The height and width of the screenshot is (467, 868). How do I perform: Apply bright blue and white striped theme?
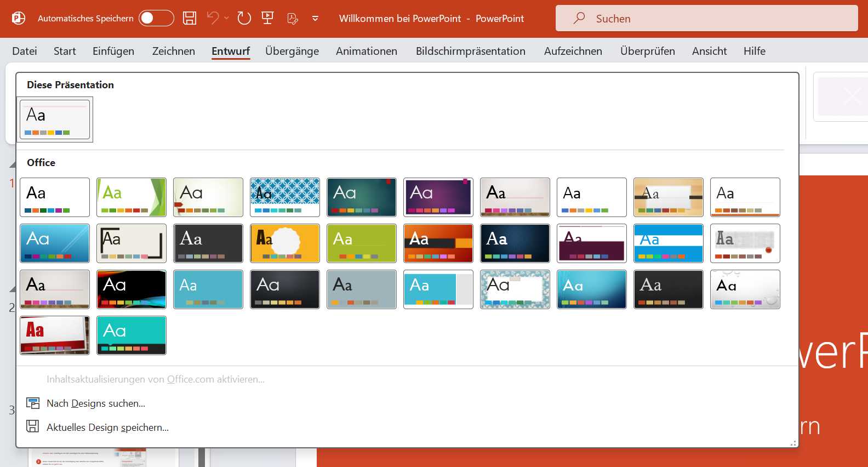(x=669, y=243)
